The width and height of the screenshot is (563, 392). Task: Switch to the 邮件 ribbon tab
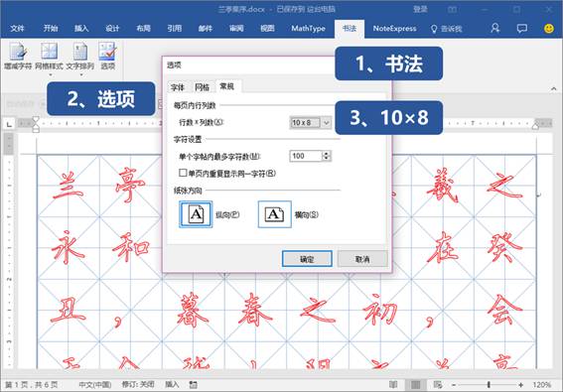(206, 28)
